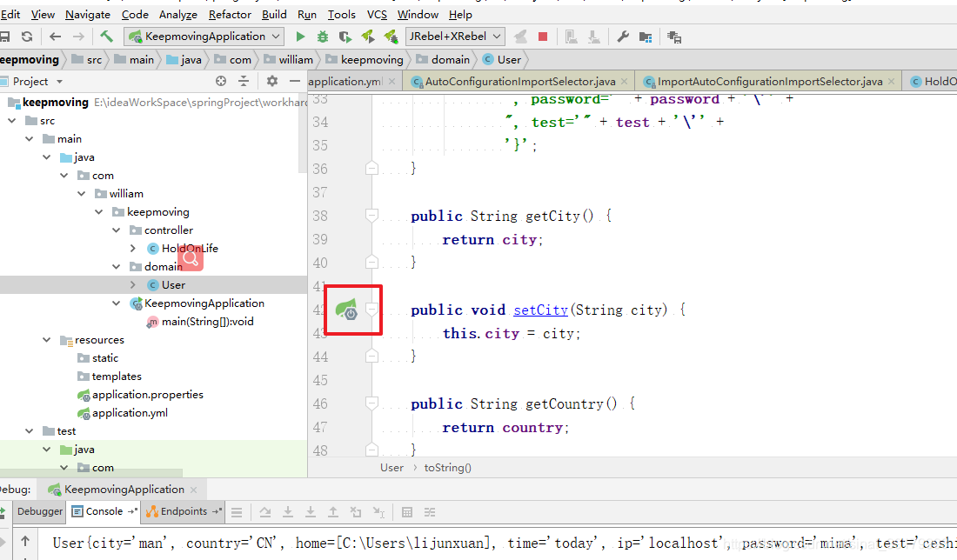
Task: Close KeepmovingApplication debug session tab
Action: click(193, 490)
